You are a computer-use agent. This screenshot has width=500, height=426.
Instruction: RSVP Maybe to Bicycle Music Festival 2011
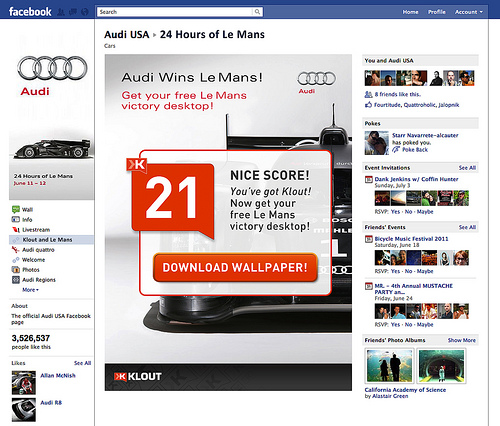coord(425,271)
